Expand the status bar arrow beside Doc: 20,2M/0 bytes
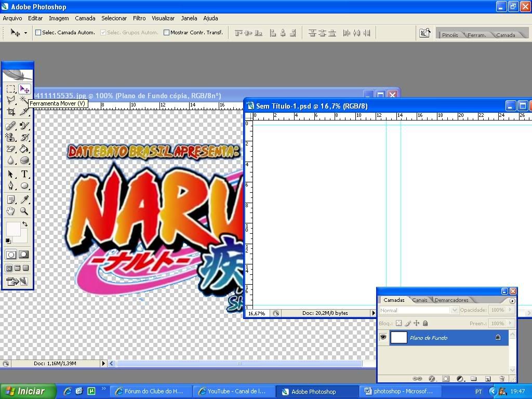Viewport: 532px width, 399px height. (x=373, y=313)
